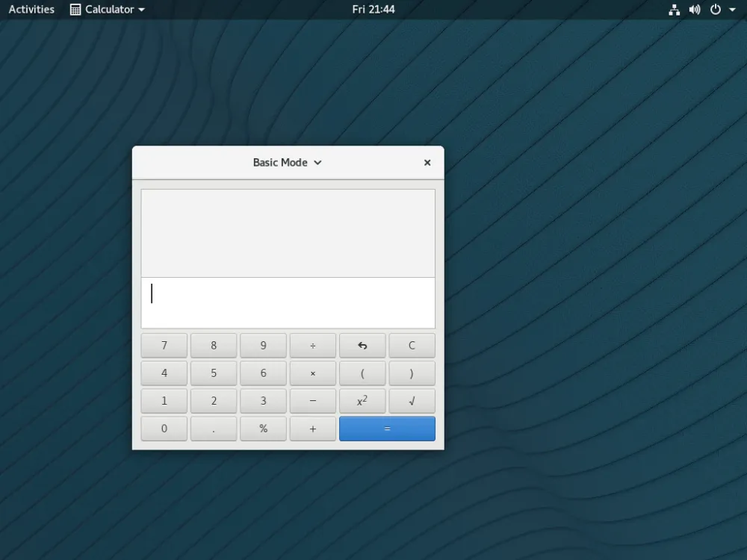
Task: Open the Basic Mode dropdown
Action: point(288,162)
